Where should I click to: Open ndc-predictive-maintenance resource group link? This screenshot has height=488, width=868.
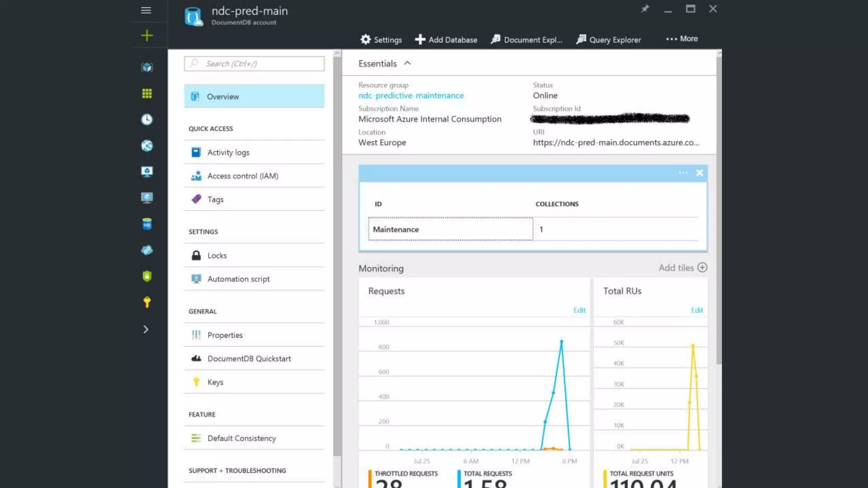click(x=411, y=96)
